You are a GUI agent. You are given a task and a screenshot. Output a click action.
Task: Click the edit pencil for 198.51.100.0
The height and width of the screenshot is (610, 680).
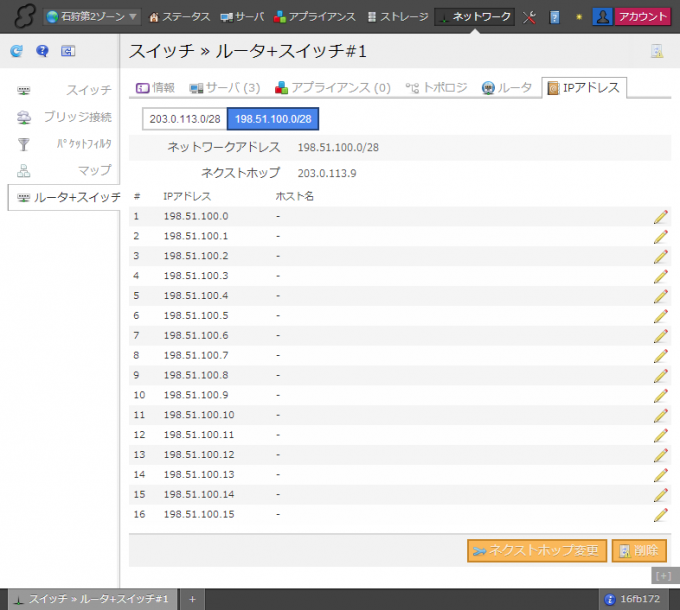click(x=660, y=217)
